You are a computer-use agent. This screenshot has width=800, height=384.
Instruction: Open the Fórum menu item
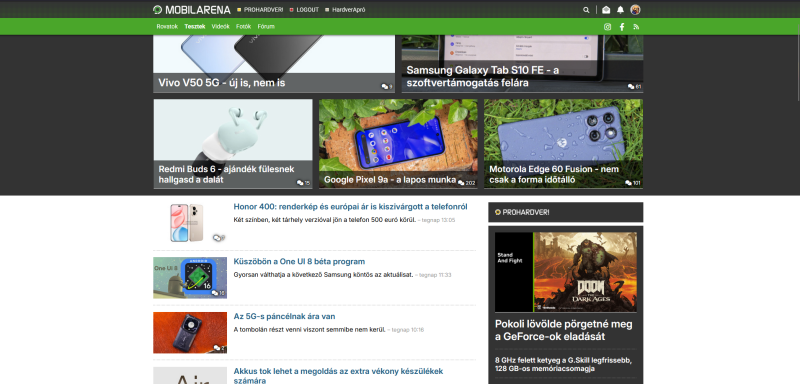click(x=266, y=27)
